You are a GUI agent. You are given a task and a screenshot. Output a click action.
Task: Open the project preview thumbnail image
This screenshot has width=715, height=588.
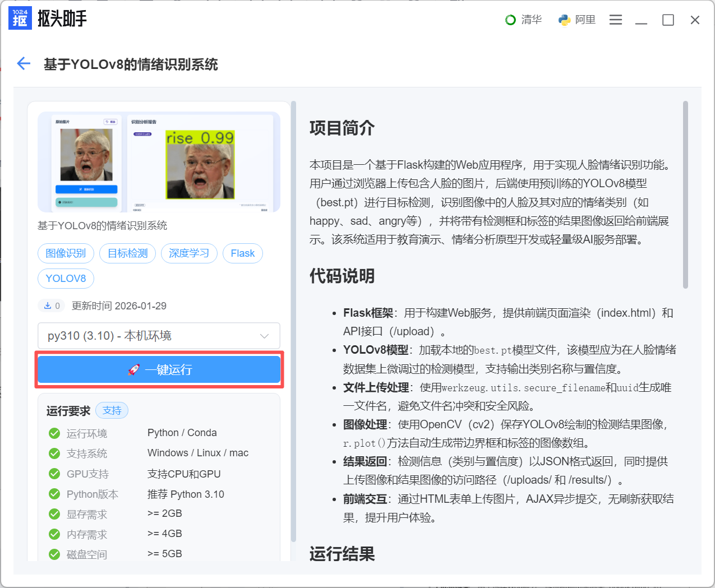pos(159,162)
